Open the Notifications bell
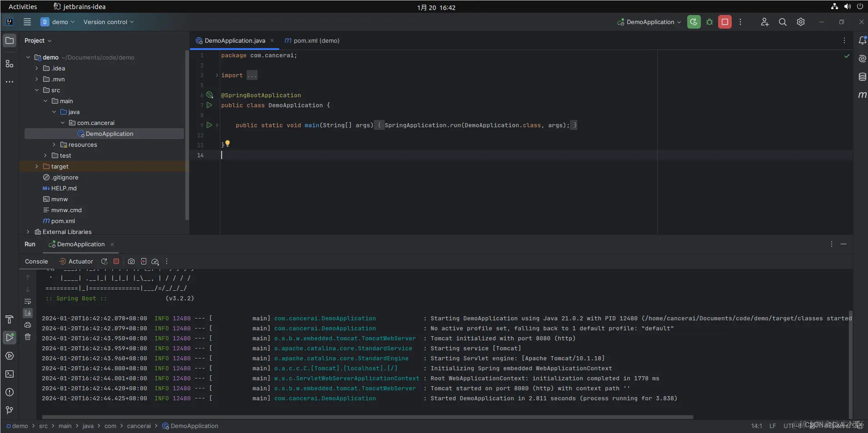Image resolution: width=868 pixels, height=433 pixels. pos(862,40)
